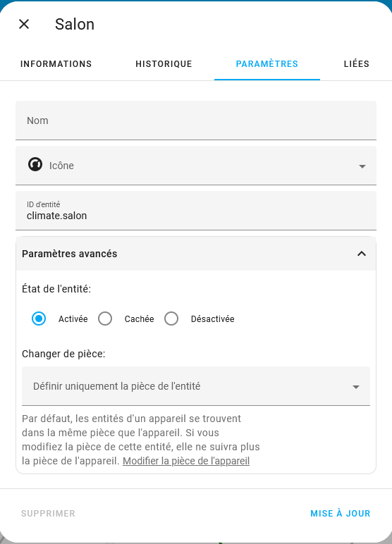Select the Désactivée radio button
Viewport: 392px width, 544px height.
pyautogui.click(x=171, y=319)
